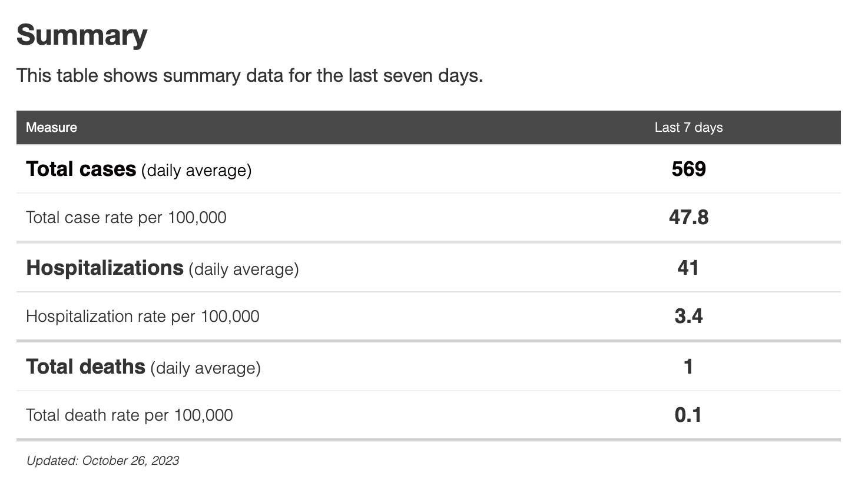This screenshot has width=868, height=486.
Task: Click the case rate value 47.8
Action: tap(688, 218)
